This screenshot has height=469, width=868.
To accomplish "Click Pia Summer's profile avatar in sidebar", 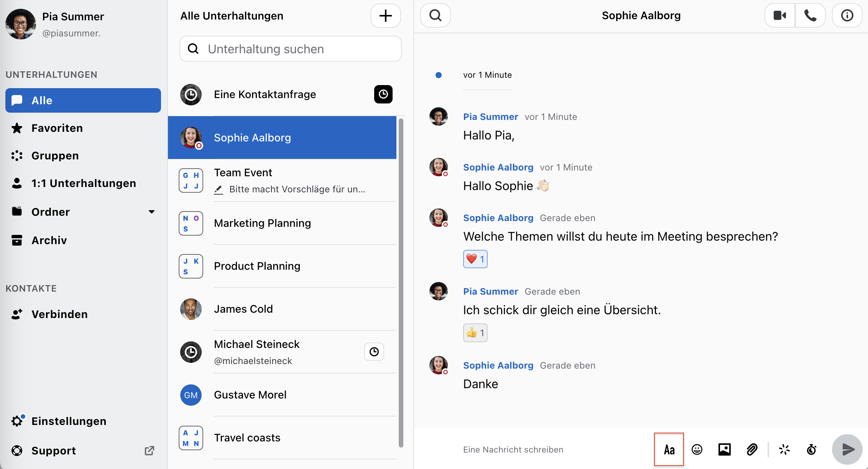I will (21, 24).
